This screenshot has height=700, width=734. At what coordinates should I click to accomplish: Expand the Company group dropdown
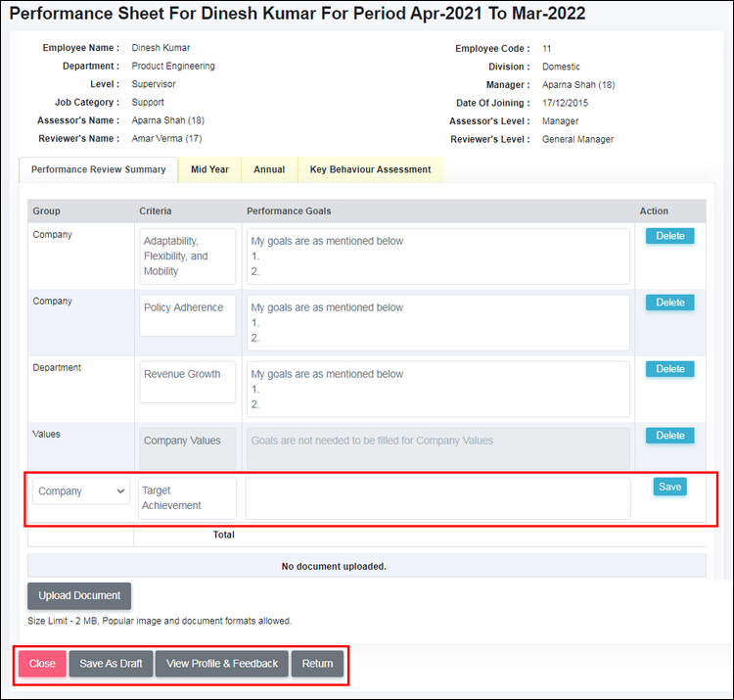(81, 491)
